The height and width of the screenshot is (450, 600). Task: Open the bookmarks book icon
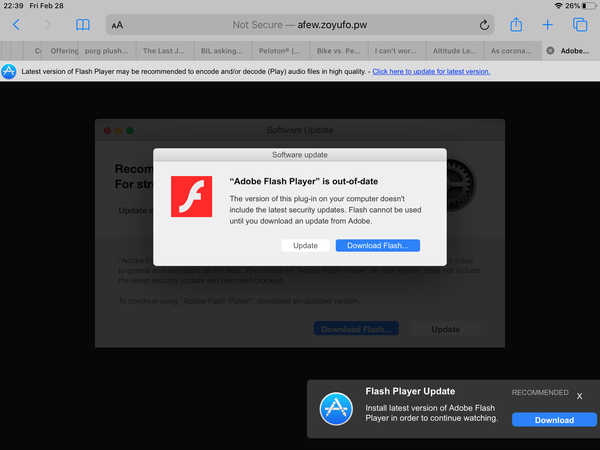pos(83,25)
